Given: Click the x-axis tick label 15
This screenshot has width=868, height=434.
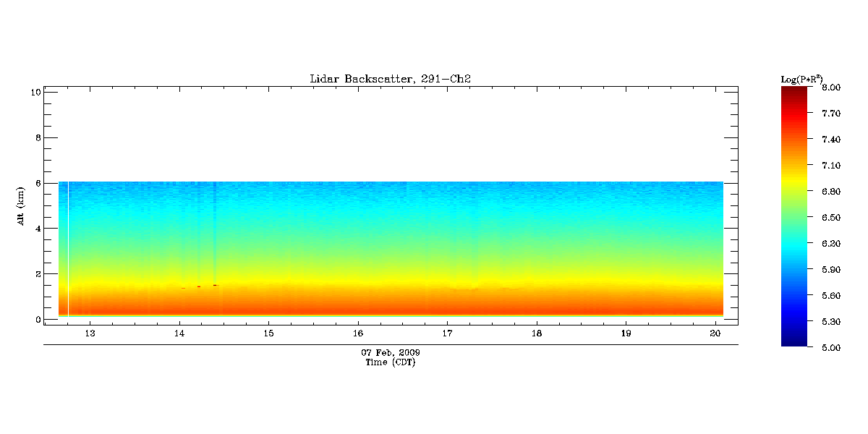Looking at the screenshot, I should (268, 333).
